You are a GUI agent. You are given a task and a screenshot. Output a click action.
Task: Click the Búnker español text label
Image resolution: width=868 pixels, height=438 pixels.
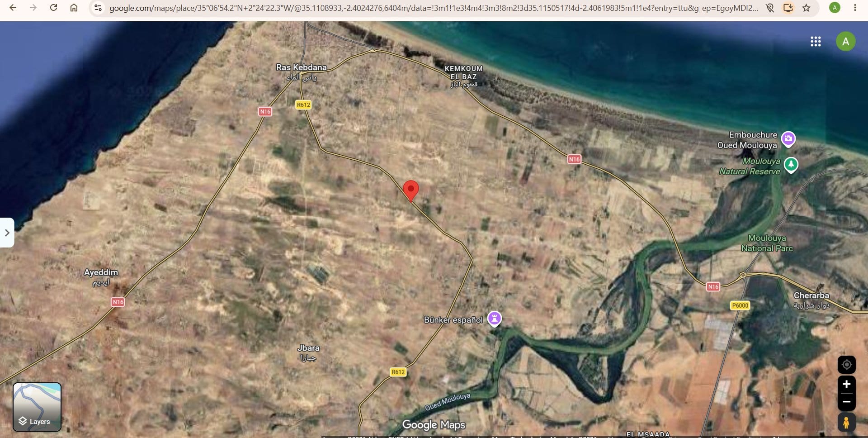coord(453,320)
